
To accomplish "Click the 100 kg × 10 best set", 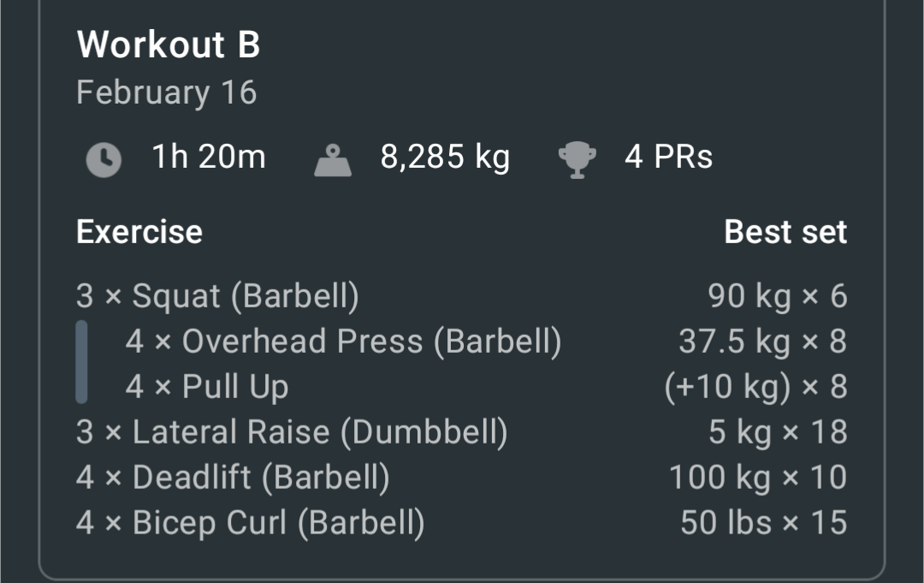I will 758,478.
